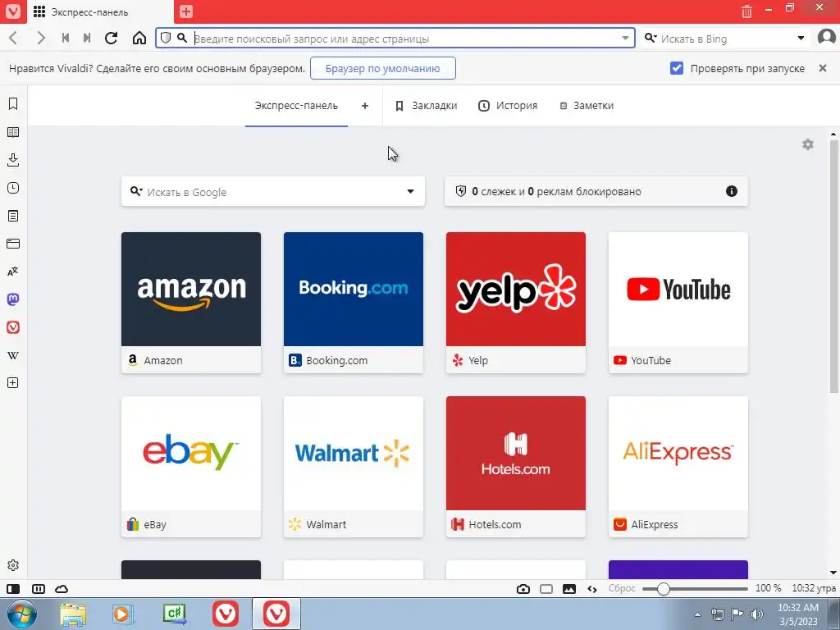The height and width of the screenshot is (630, 840).
Task: Open page actions code icon
Action: point(592,589)
